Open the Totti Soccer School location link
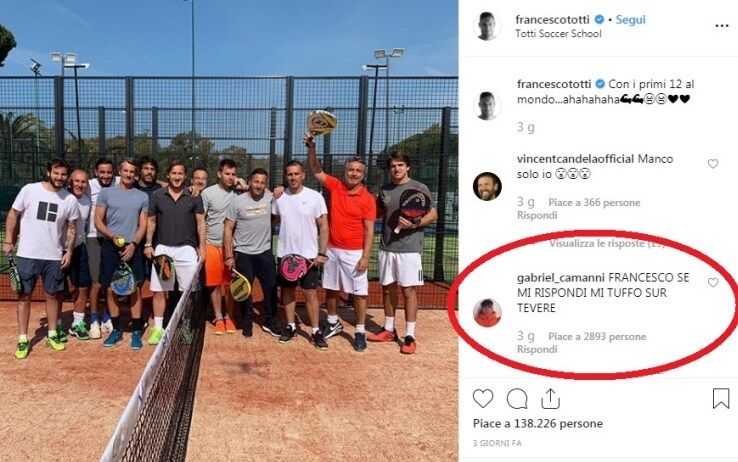738x462 pixels. click(x=558, y=34)
